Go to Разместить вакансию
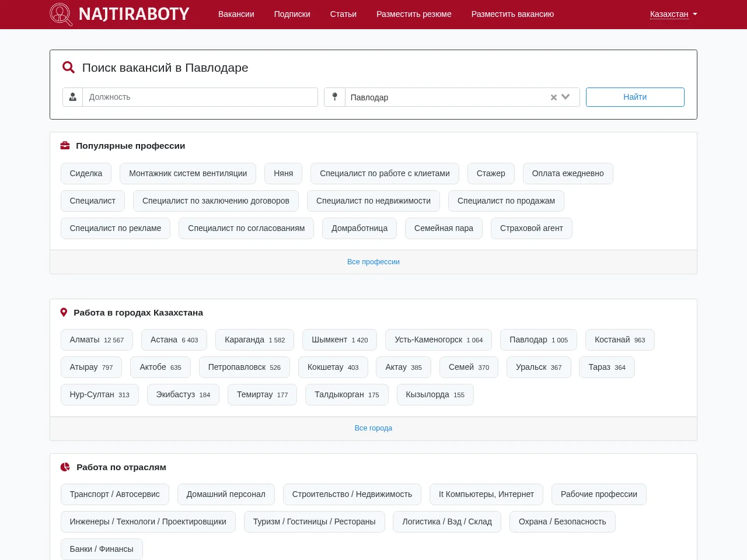The width and height of the screenshot is (747, 560). [513, 14]
